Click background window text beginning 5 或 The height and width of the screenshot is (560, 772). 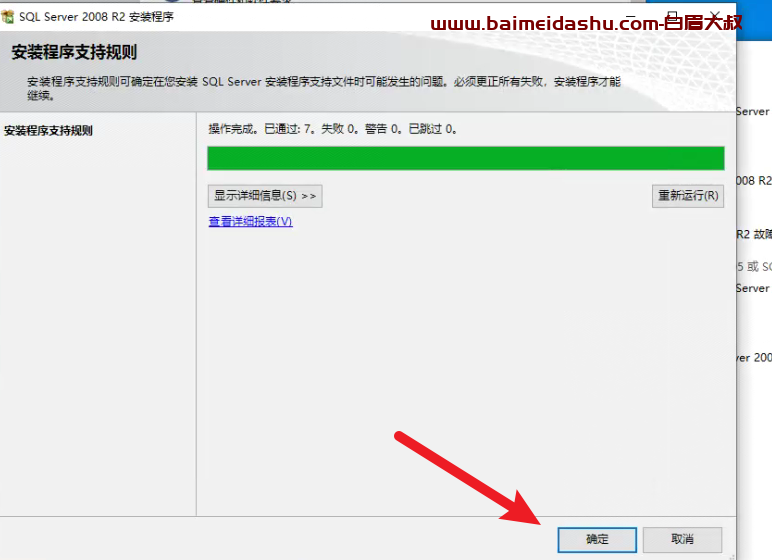pyautogui.click(x=754, y=266)
